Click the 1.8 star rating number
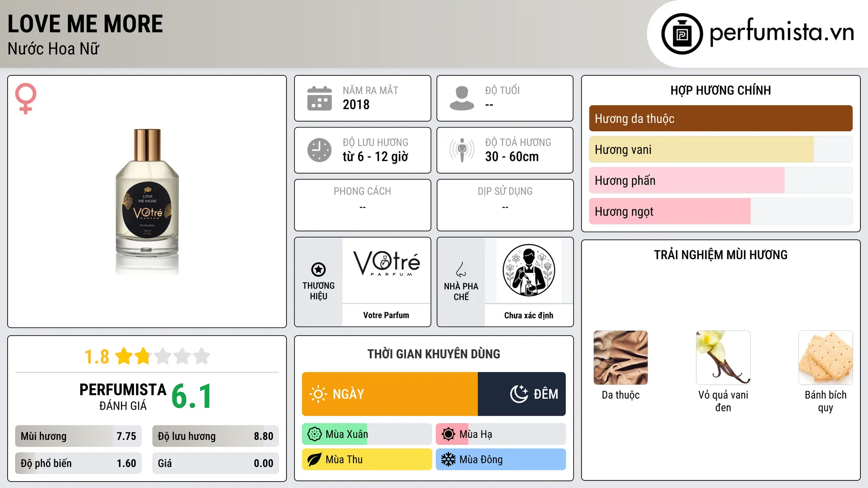Image resolution: width=868 pixels, height=488 pixels. [97, 357]
